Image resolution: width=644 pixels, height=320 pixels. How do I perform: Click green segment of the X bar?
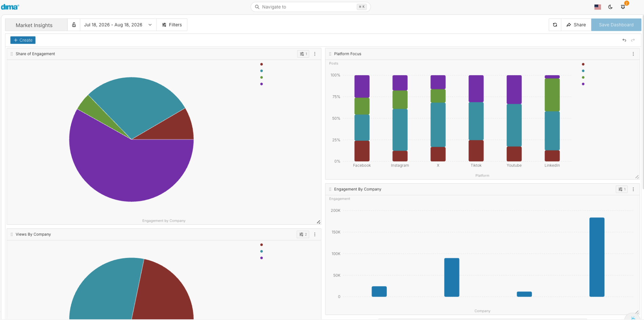pos(438,96)
